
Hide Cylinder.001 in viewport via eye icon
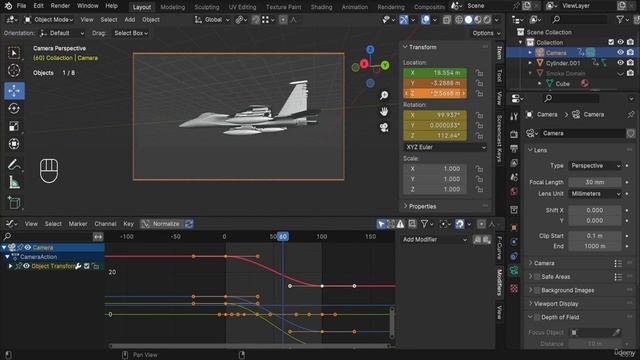pos(620,63)
